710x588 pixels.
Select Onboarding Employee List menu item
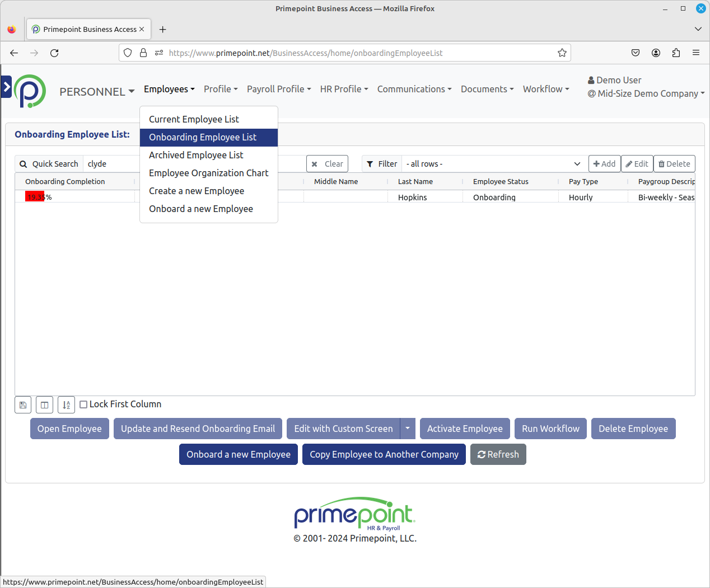209,137
